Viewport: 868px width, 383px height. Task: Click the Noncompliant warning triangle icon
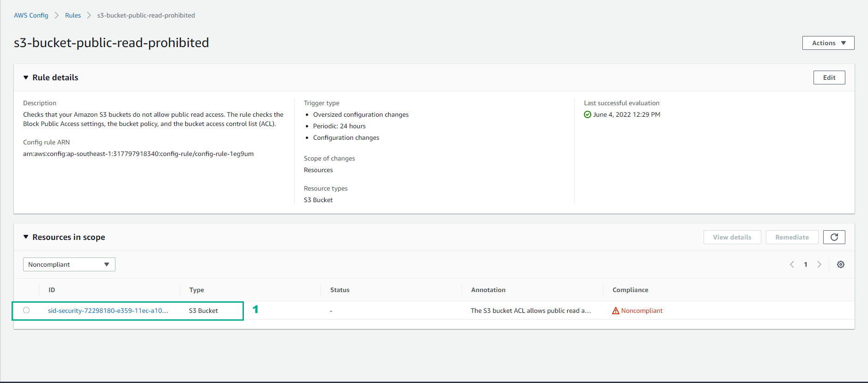tap(615, 311)
